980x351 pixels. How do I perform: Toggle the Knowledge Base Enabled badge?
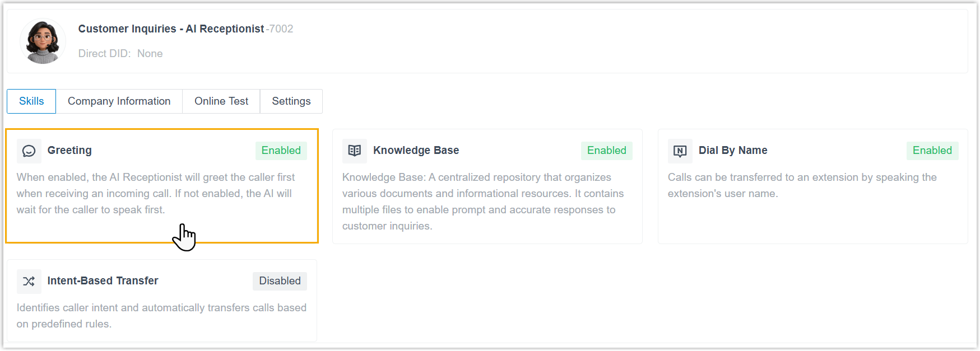click(606, 151)
